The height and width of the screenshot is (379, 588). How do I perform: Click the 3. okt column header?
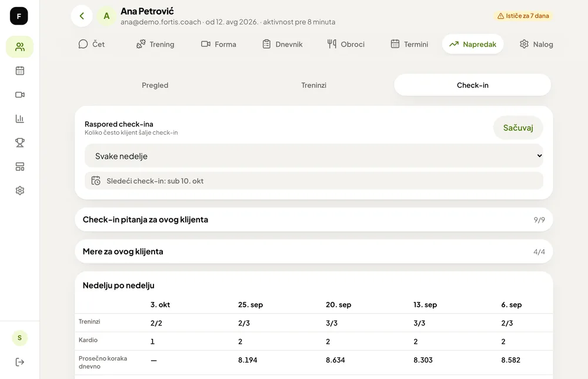click(160, 305)
